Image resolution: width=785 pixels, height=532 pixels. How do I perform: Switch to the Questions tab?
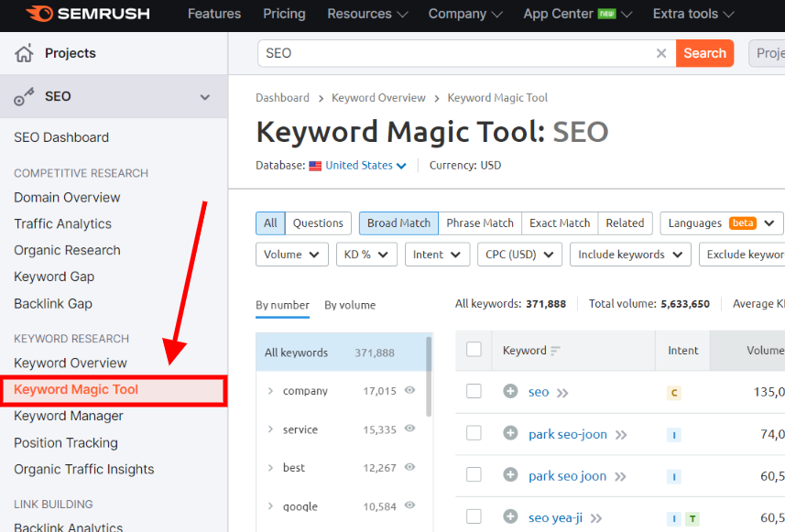pyautogui.click(x=318, y=223)
